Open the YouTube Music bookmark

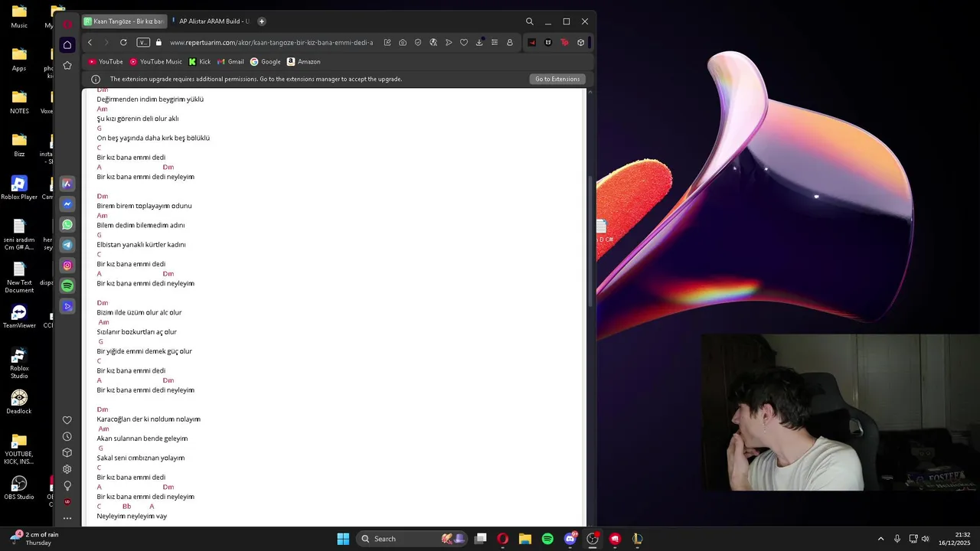(x=156, y=62)
